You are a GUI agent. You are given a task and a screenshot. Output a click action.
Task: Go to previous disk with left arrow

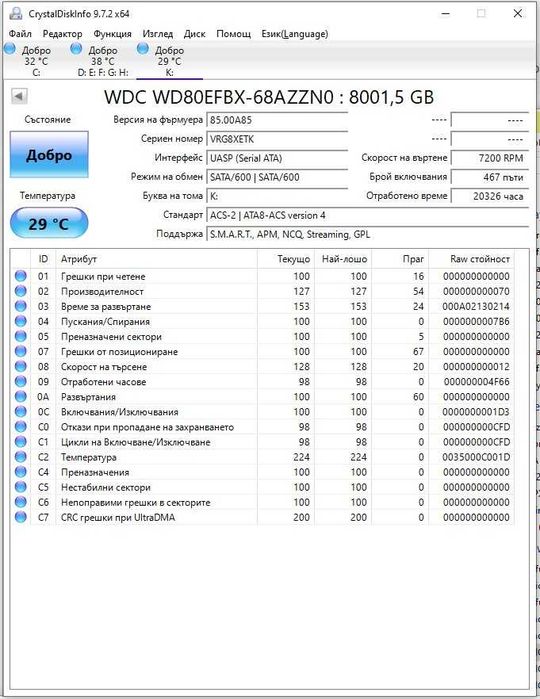(19, 95)
